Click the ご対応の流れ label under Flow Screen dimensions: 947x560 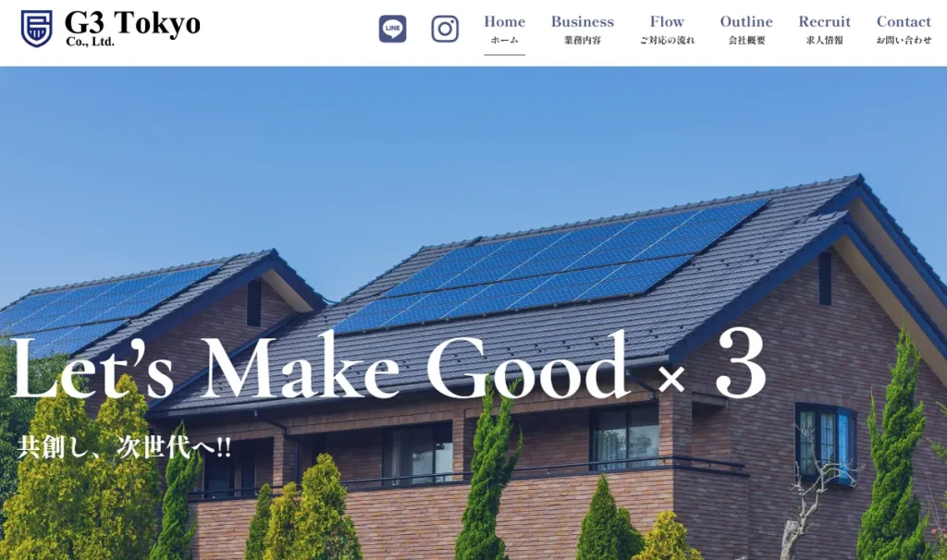click(667, 41)
